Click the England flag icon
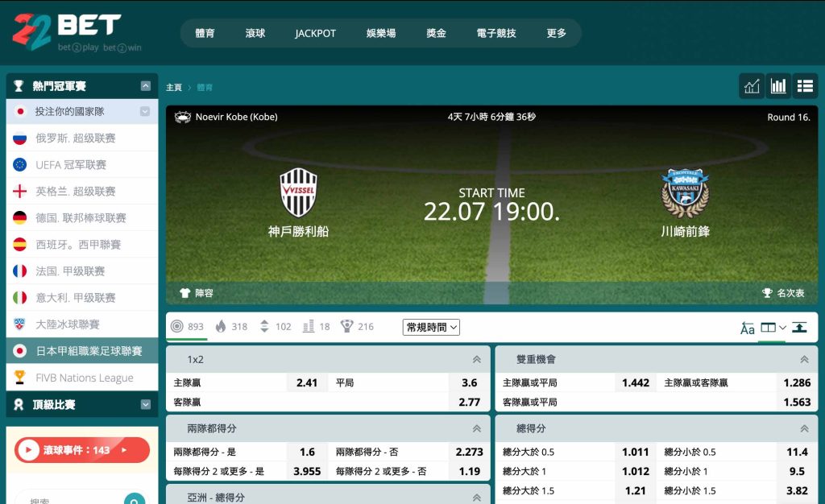 pos(19,192)
